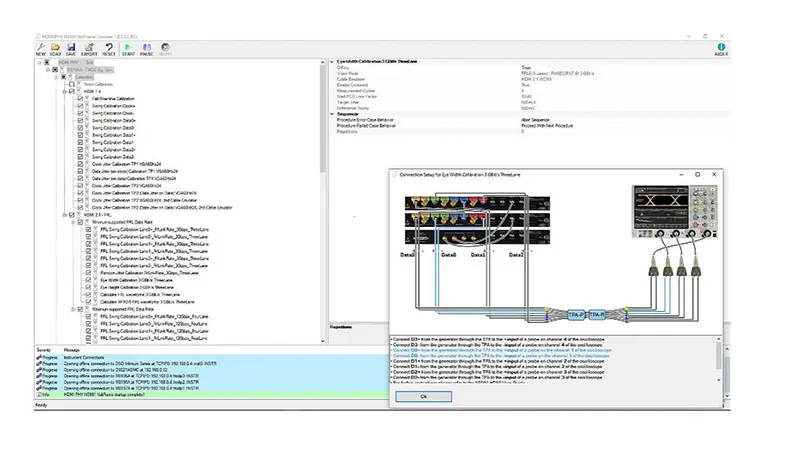Image resolution: width=800 pixels, height=450 pixels.
Task: Click Progress icon of DSO Infiniium Series log row
Action: (39, 364)
